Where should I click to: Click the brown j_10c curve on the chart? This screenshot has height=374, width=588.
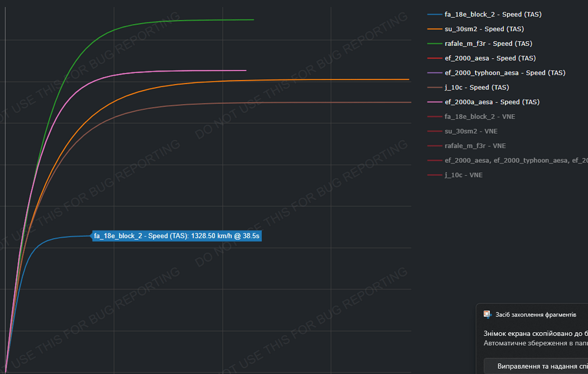[x=294, y=102]
